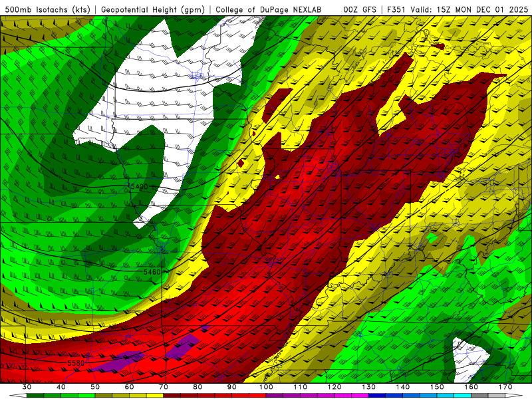Click the "F351" forecast hour label
Image resolution: width=532 pixels, height=399 pixels.
[396, 10]
